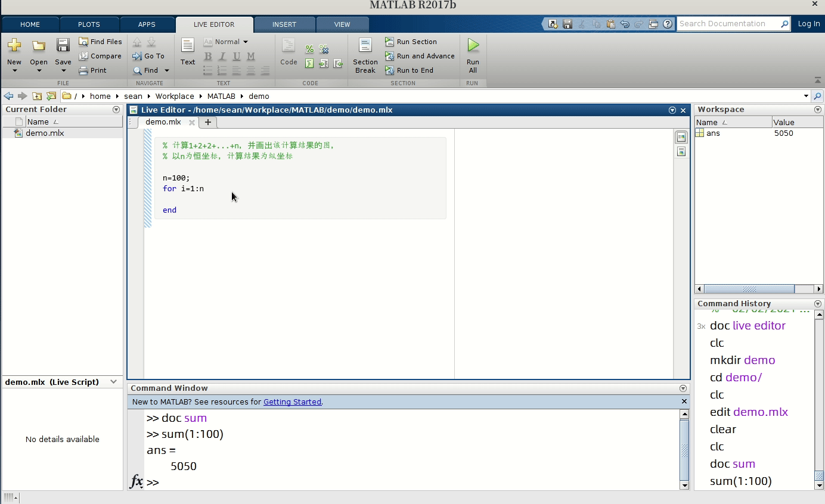Toggle numbered list formatting
Image resolution: width=825 pixels, height=504 pixels.
coord(222,70)
